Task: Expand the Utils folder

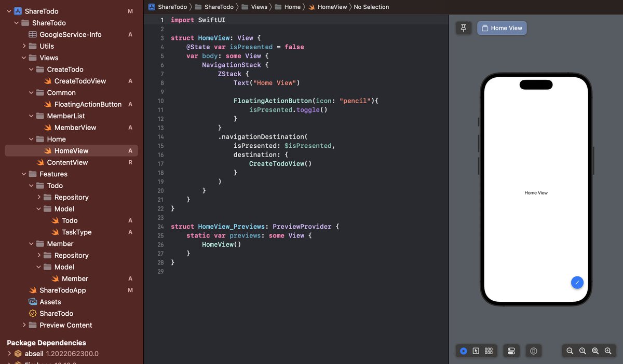Action: coord(24,46)
